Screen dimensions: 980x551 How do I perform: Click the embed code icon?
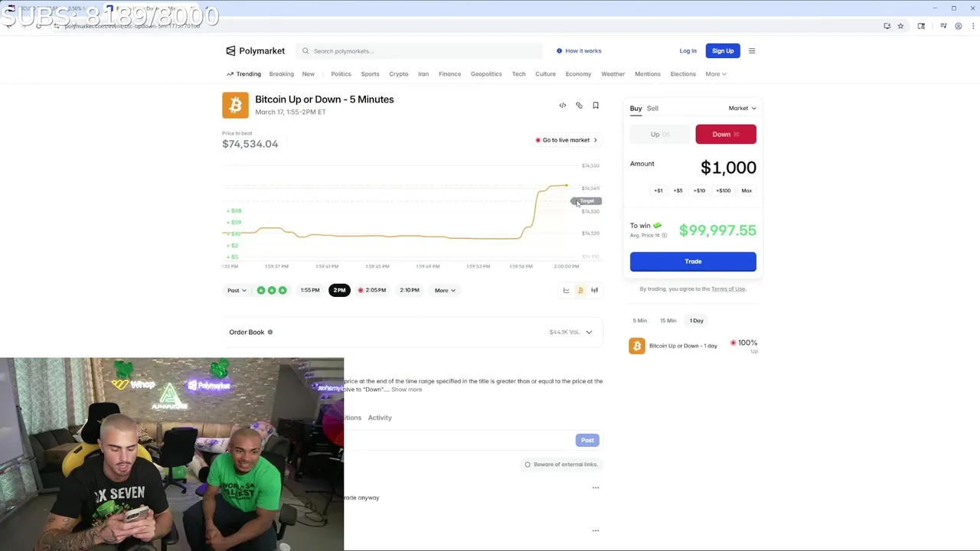tap(563, 106)
